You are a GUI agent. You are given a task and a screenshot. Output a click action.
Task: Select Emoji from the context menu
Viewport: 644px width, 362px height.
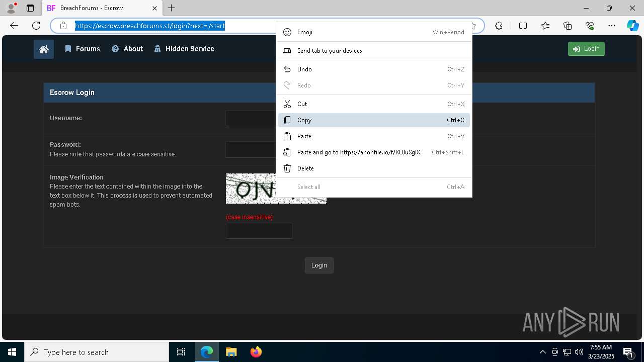(374, 32)
